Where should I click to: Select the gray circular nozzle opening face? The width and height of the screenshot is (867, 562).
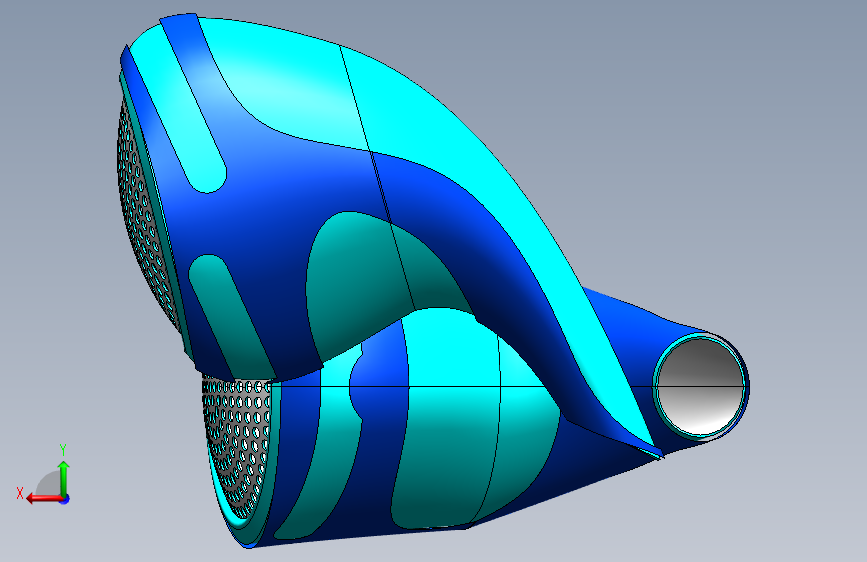pyautogui.click(x=701, y=387)
